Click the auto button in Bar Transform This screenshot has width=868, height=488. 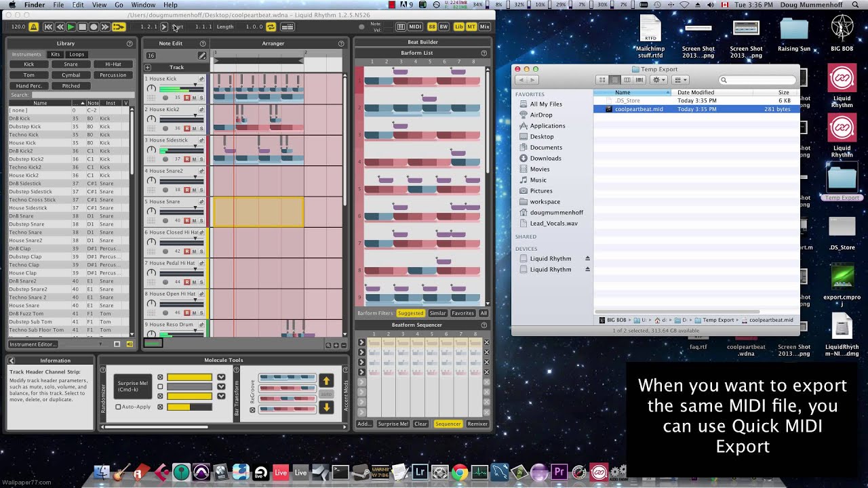coord(326,394)
